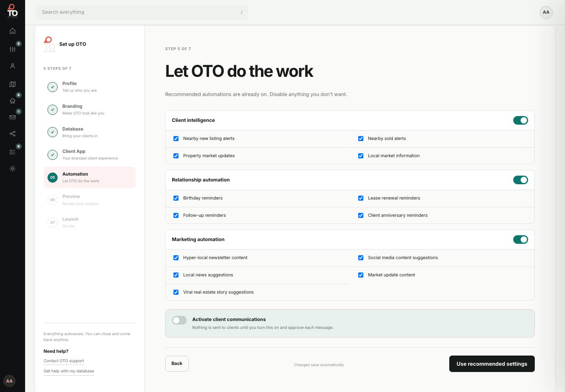
Task: Open the share nodes icon in the sidebar
Action: click(13, 134)
